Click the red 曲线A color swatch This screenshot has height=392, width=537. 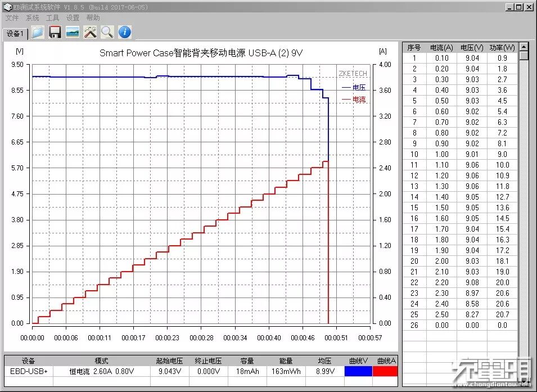coord(385,371)
